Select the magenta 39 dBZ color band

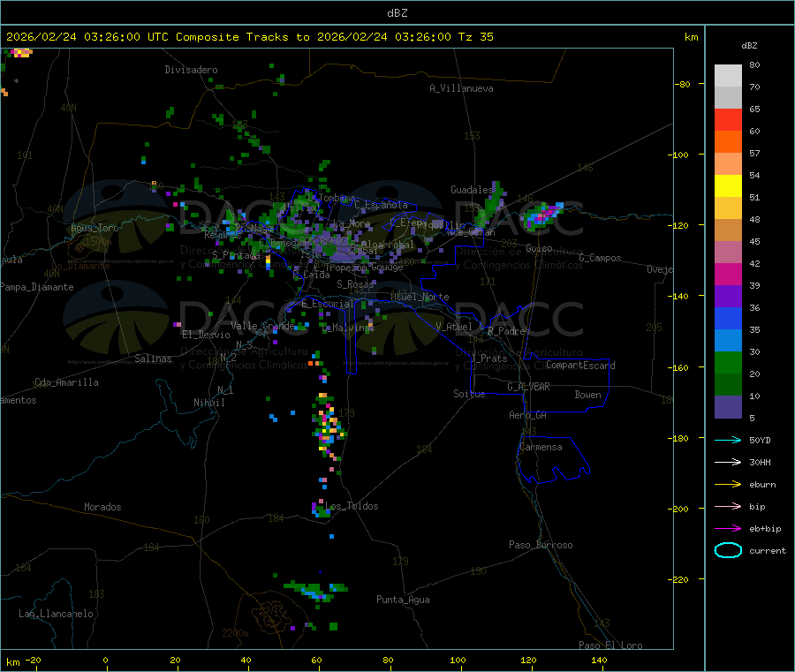[x=728, y=274]
